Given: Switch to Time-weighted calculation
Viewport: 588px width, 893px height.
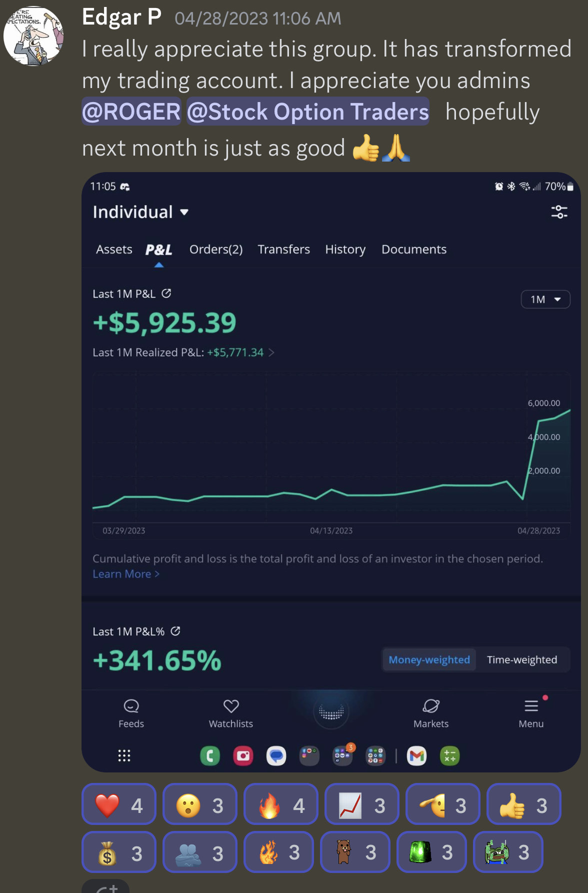Looking at the screenshot, I should pyautogui.click(x=521, y=660).
